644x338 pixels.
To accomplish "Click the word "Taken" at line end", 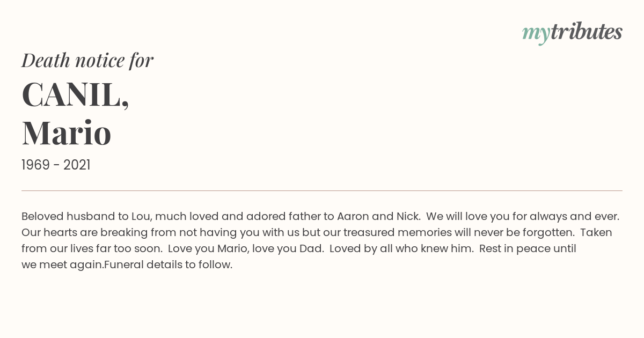I will [596, 232].
